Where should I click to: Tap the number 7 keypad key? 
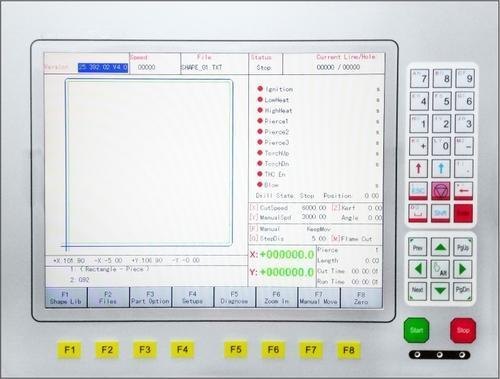(420, 79)
